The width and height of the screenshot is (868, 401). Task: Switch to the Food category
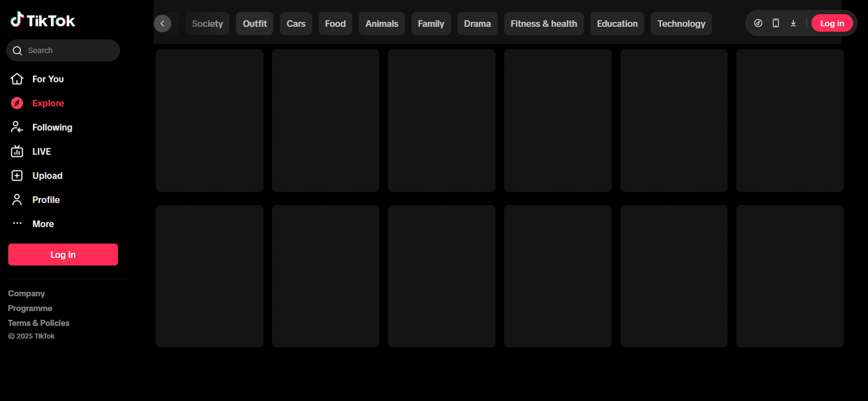tap(335, 23)
